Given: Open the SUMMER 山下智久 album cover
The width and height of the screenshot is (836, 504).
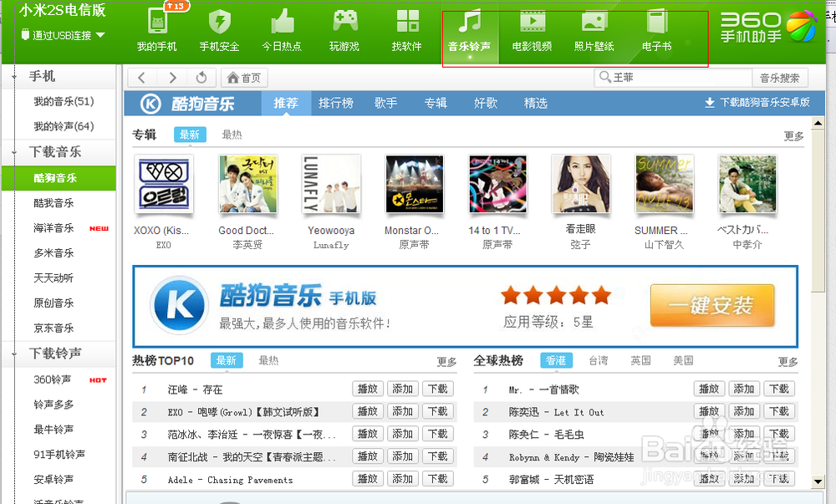Looking at the screenshot, I should click(x=665, y=184).
